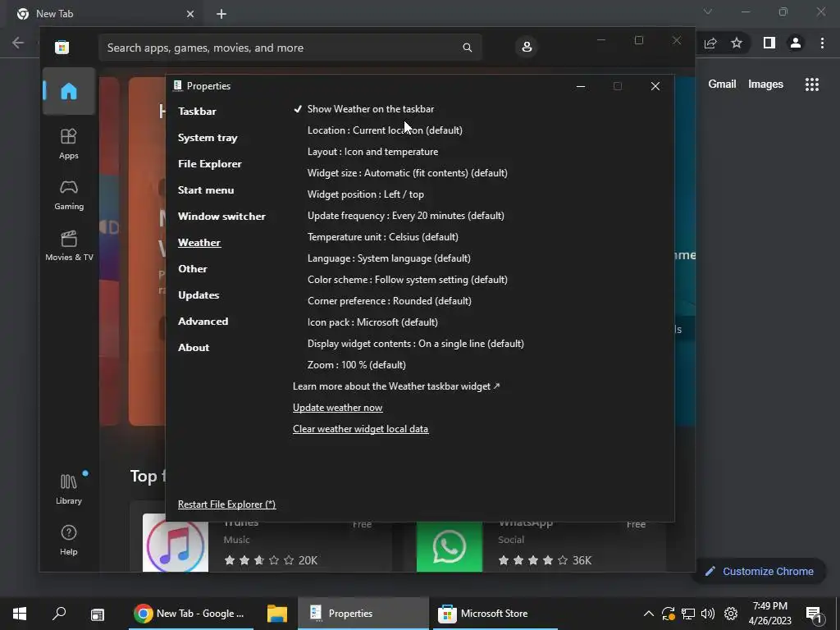Open Home in Microsoft Store sidebar
840x630 pixels.
[69, 92]
